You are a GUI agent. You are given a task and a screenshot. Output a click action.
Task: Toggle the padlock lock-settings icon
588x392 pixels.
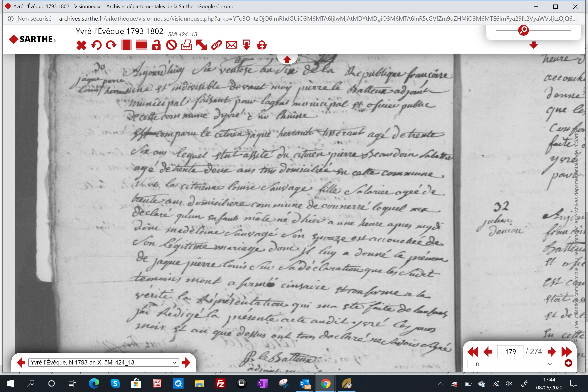click(x=156, y=45)
